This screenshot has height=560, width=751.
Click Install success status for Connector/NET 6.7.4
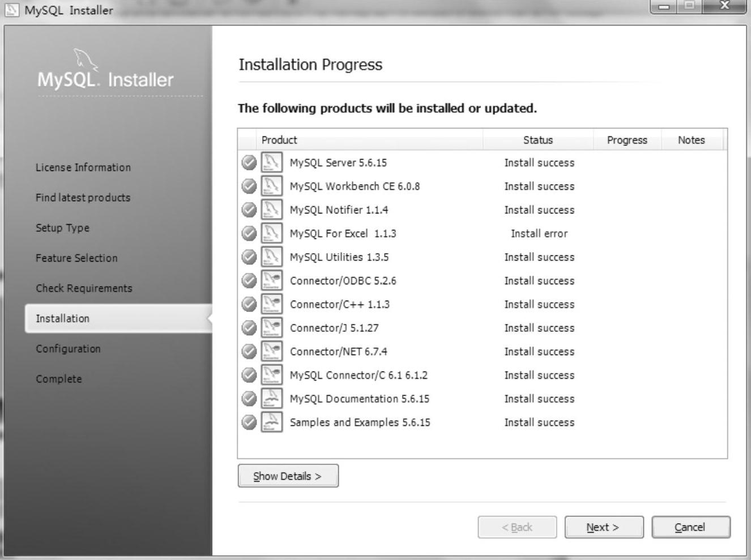[539, 352]
